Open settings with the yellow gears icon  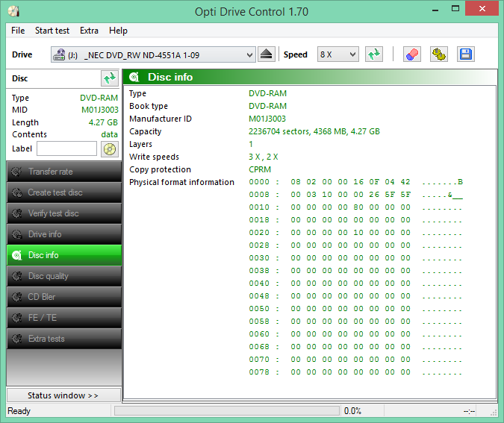(x=439, y=54)
